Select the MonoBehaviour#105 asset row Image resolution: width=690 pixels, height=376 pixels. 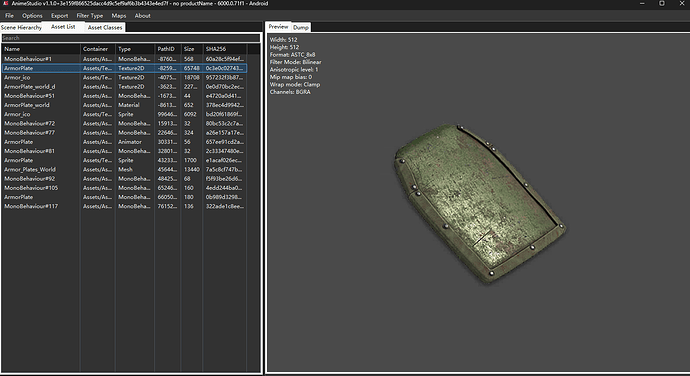125,188
